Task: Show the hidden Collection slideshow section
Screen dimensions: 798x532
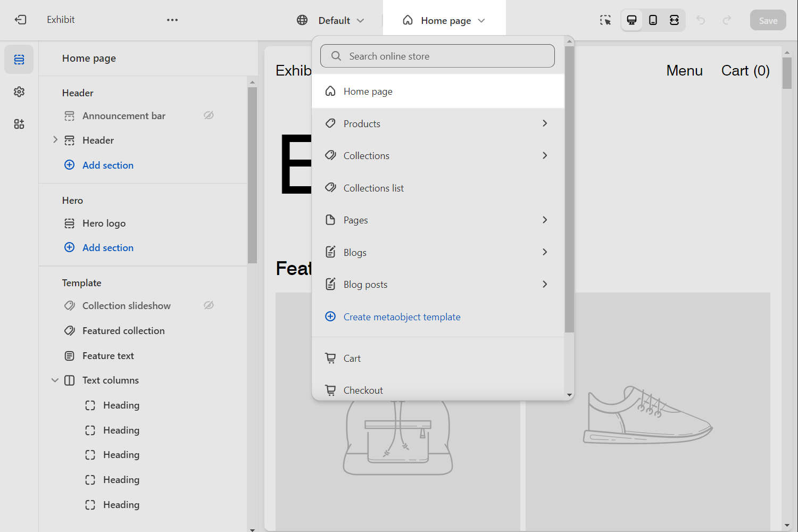Action: (x=209, y=305)
